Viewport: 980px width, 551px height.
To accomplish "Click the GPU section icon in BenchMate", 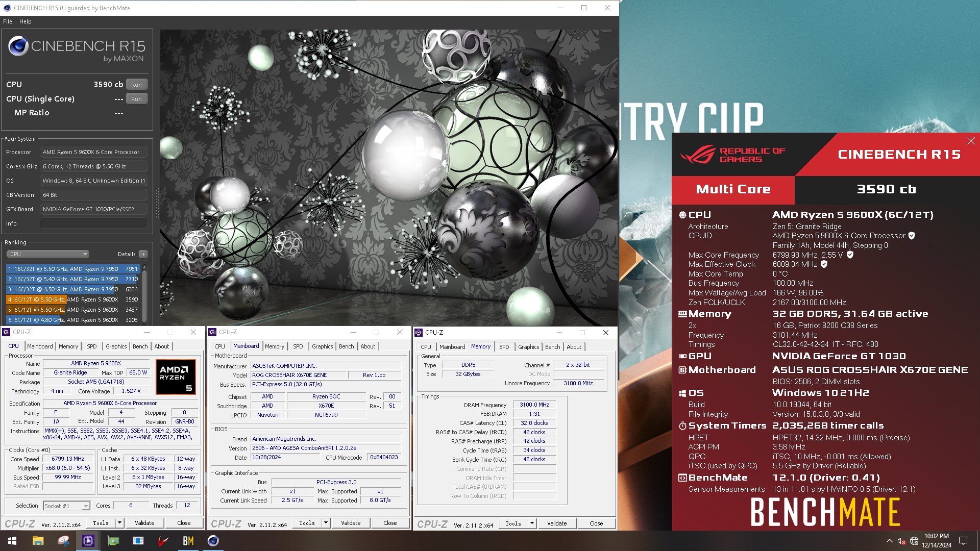I will coord(682,356).
